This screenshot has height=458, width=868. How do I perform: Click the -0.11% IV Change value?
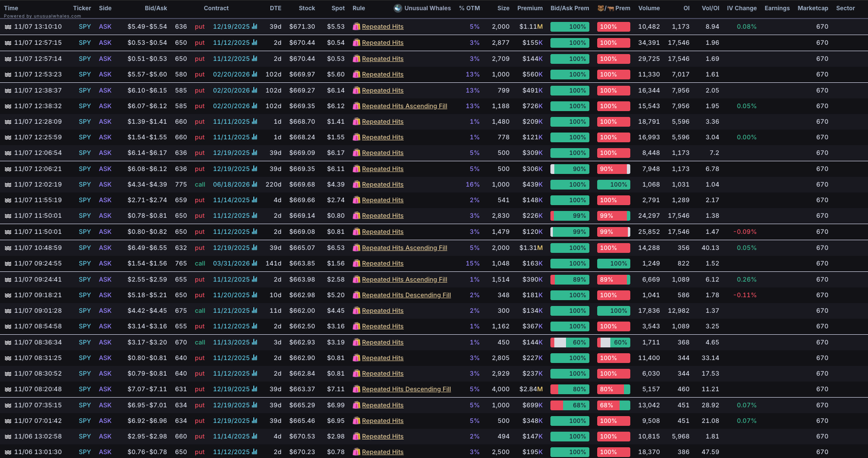745,295
